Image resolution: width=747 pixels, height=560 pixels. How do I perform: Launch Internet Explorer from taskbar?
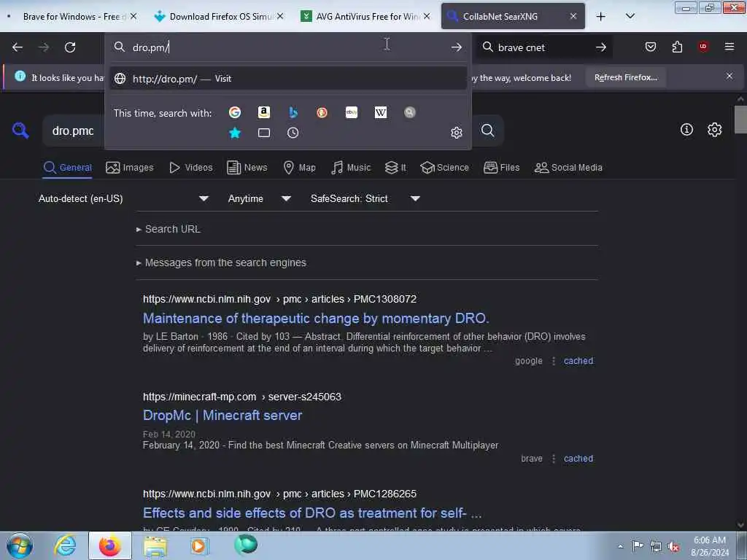(65, 545)
